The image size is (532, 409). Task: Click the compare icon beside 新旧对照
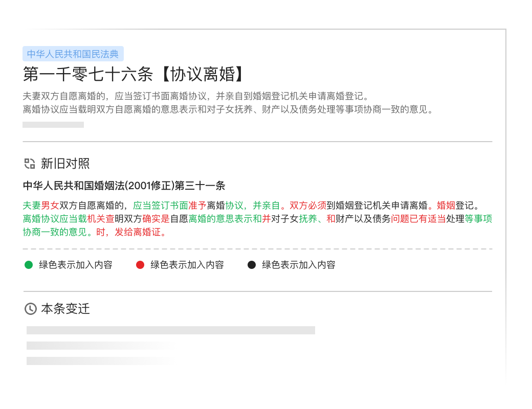30,164
